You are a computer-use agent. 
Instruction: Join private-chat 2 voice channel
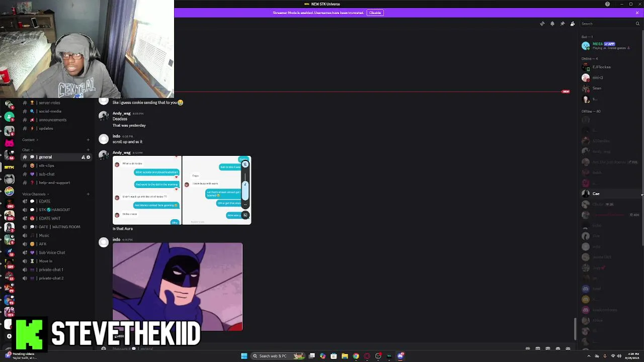[56, 278]
